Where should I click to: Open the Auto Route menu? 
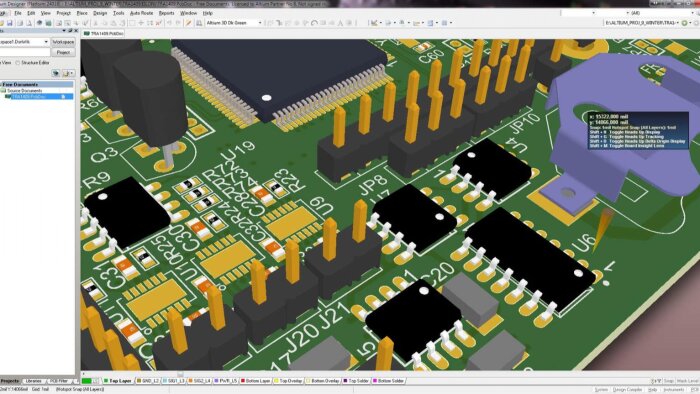pos(141,13)
